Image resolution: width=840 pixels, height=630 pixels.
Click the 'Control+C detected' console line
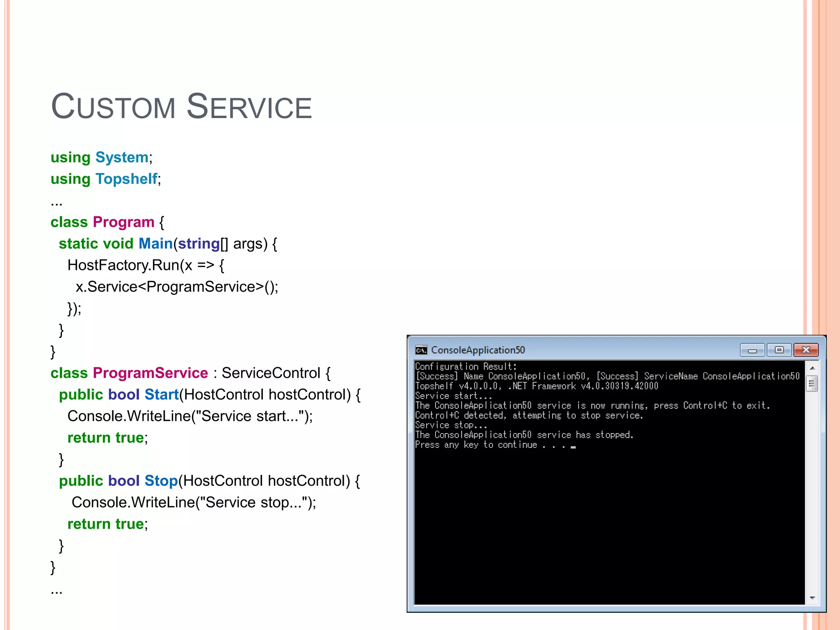529,415
